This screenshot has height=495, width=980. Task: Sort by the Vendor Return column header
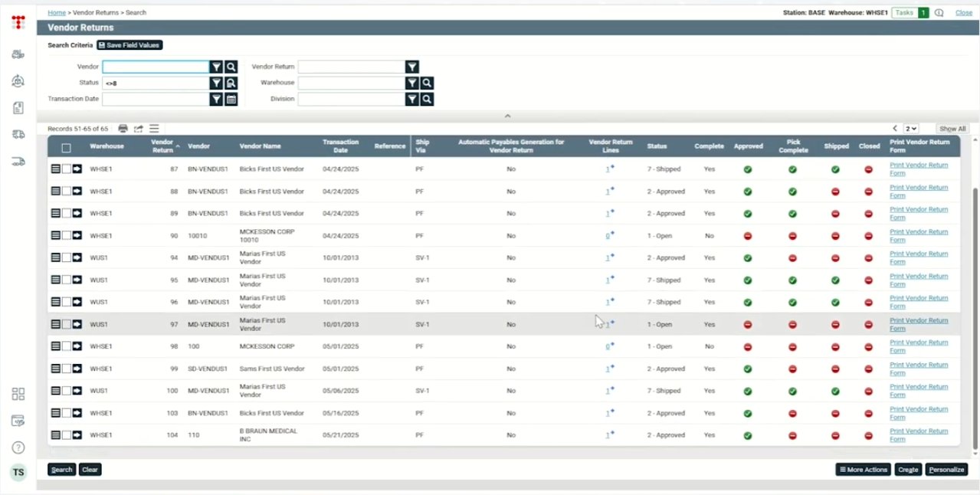162,146
